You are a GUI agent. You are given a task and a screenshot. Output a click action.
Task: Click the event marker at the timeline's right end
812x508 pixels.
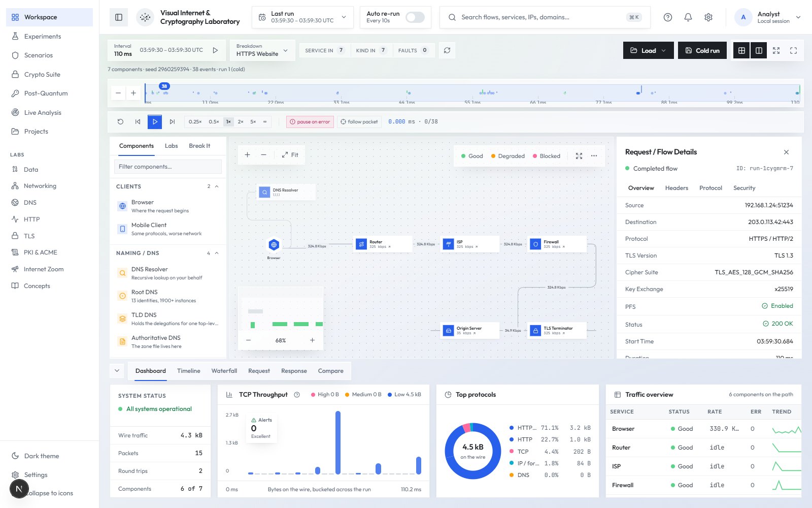[x=797, y=93]
